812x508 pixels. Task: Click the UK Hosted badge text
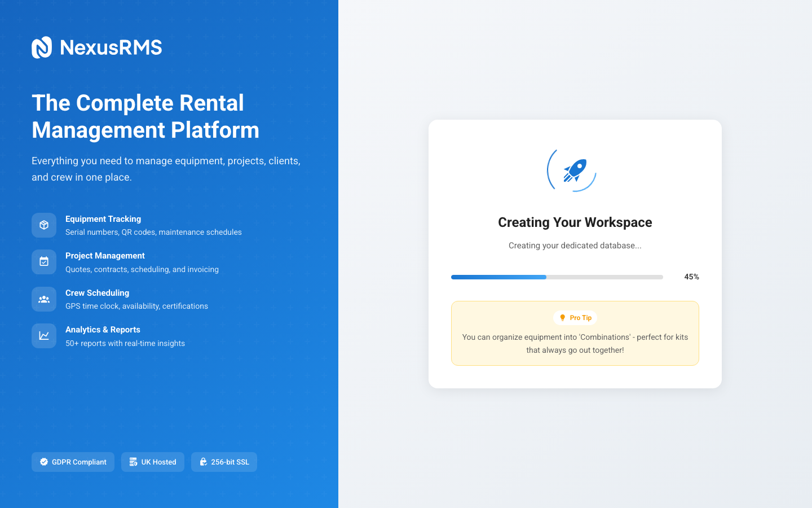[x=158, y=462]
